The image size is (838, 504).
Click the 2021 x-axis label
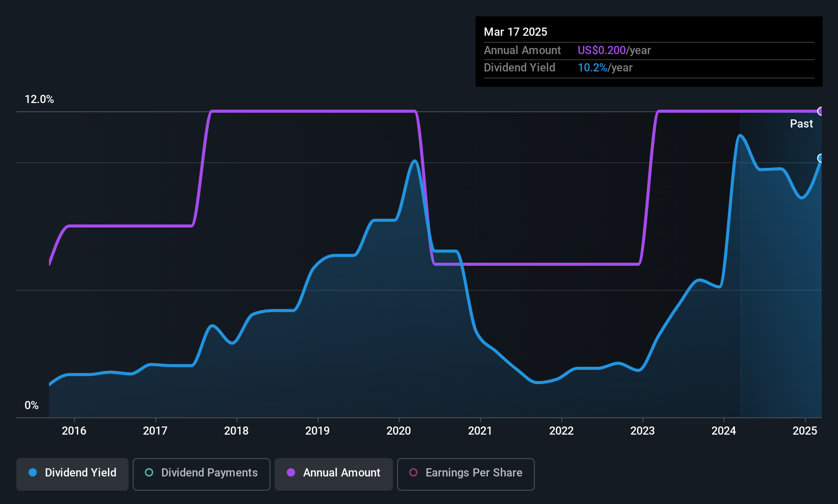(480, 431)
